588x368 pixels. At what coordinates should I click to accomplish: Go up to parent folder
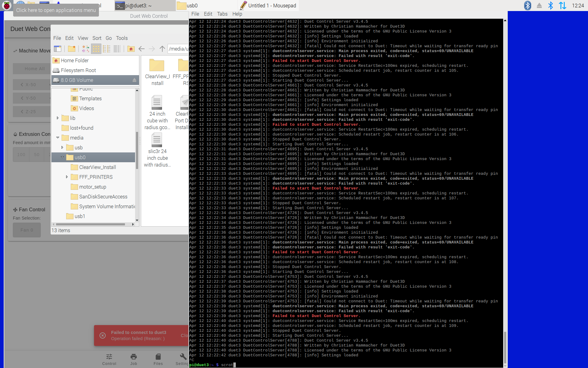click(162, 49)
